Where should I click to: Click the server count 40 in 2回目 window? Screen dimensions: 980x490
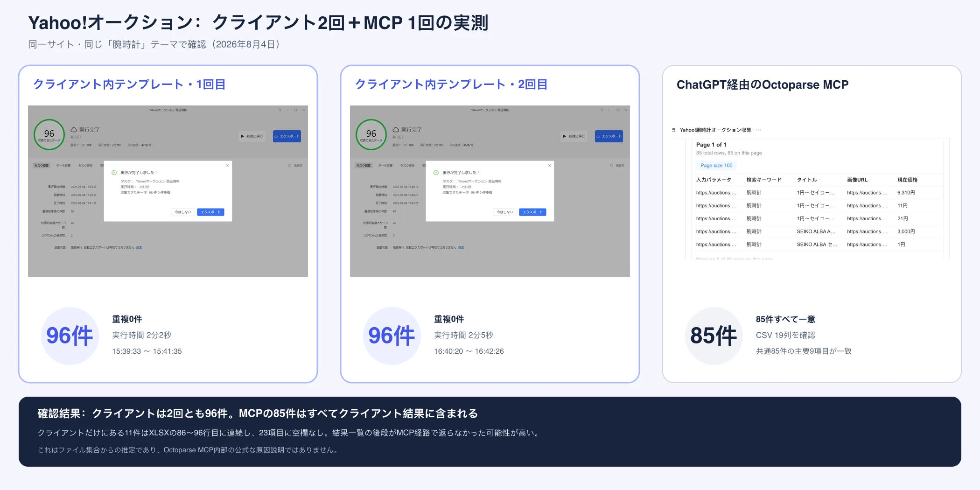[x=394, y=223]
